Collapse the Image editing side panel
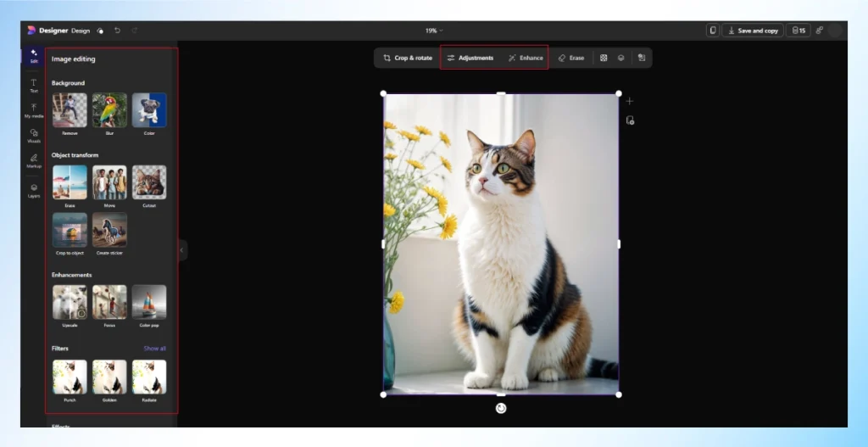Viewport: 868px width, 447px height. [181, 250]
